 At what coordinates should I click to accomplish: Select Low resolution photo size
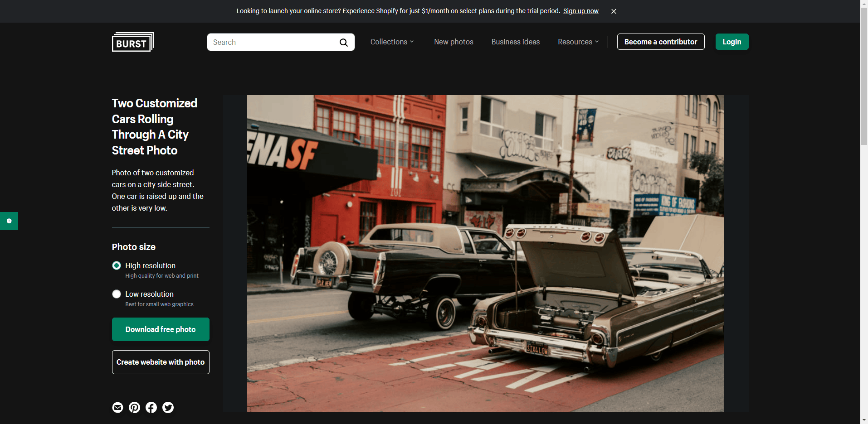(x=117, y=294)
